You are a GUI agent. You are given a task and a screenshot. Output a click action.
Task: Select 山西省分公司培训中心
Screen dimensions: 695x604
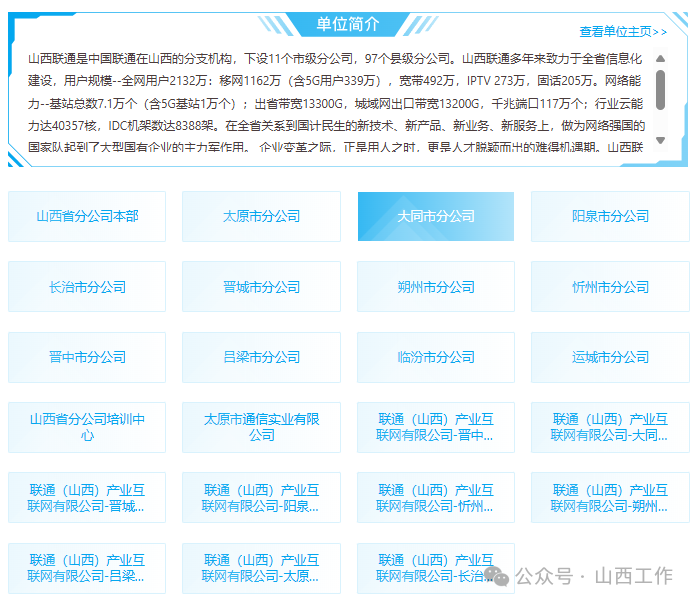[x=87, y=427]
